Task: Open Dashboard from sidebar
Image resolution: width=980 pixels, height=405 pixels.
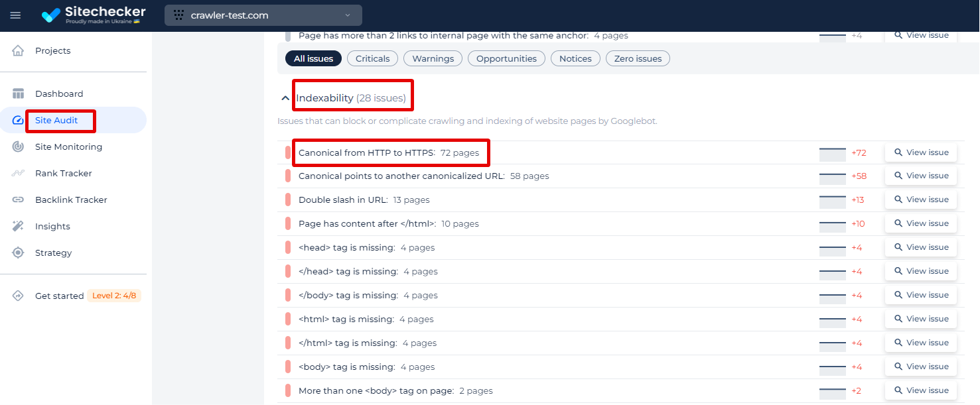Action: (59, 93)
